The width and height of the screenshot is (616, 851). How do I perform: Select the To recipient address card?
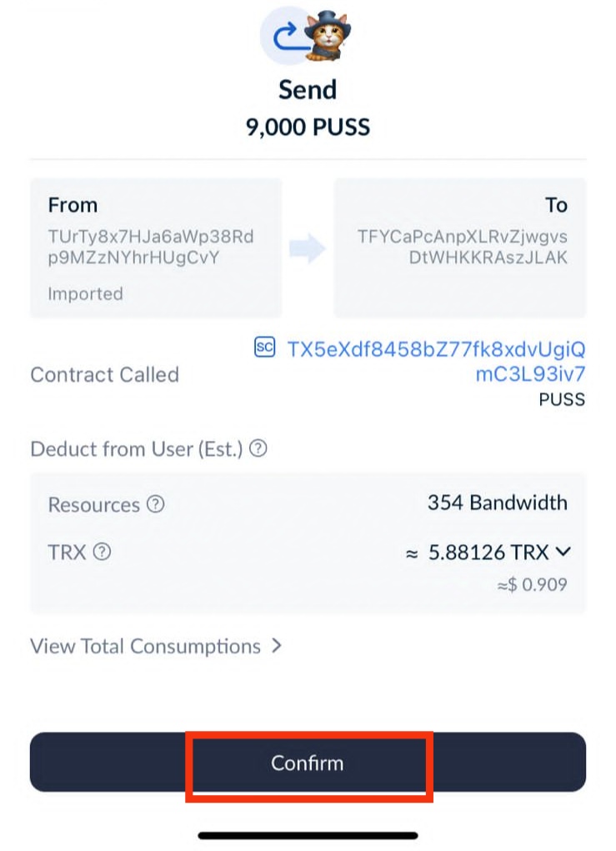[x=459, y=248]
